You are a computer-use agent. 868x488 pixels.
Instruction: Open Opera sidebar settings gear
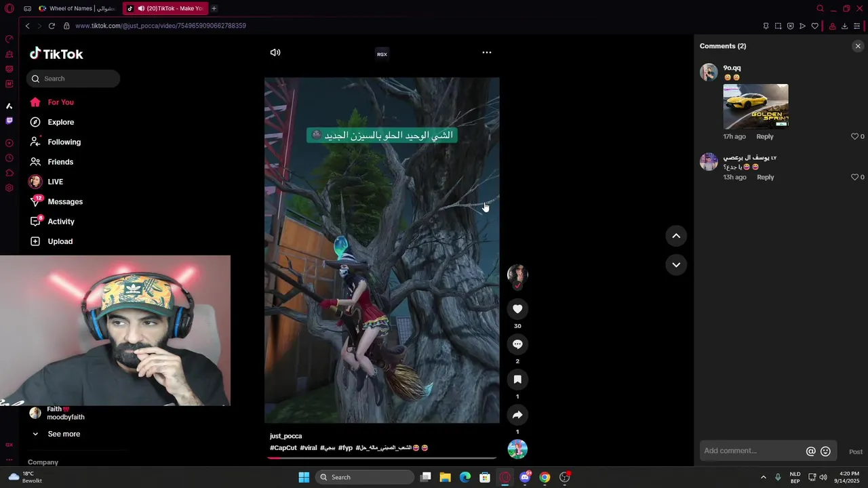(x=9, y=188)
